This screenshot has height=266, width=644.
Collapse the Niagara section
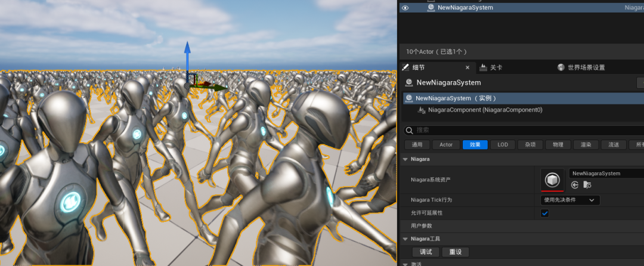click(405, 159)
